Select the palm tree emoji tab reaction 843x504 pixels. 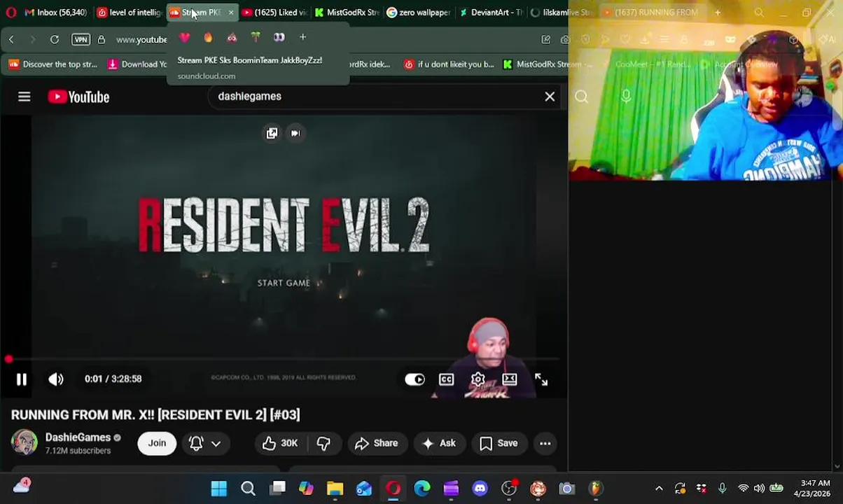[x=256, y=37]
